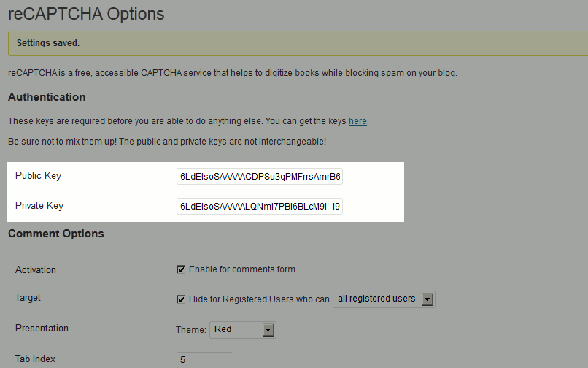Click the 'Comment Options' section heading

tap(56, 234)
